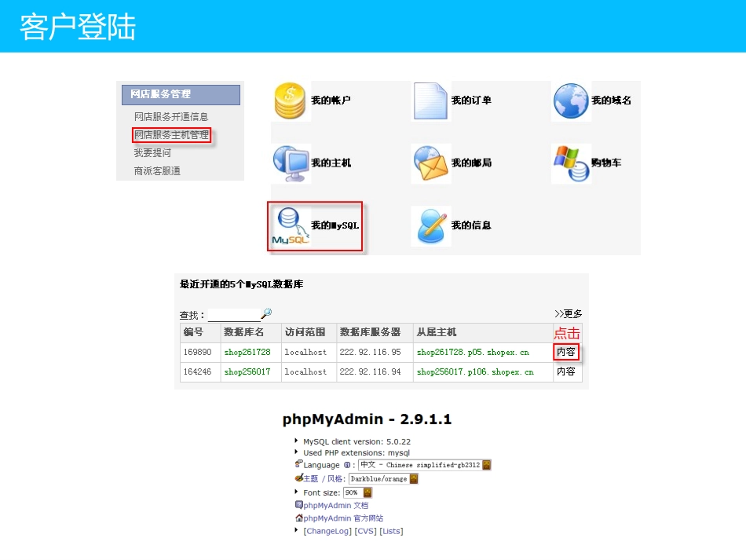Click the 网店服务管理 sidebar header

(181, 95)
